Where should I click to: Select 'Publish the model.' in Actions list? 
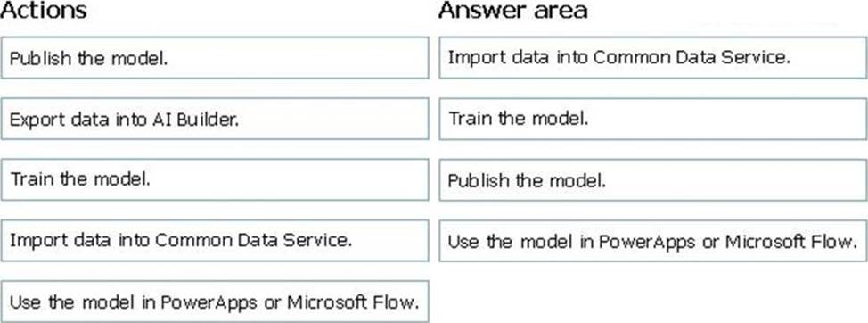[x=215, y=58]
